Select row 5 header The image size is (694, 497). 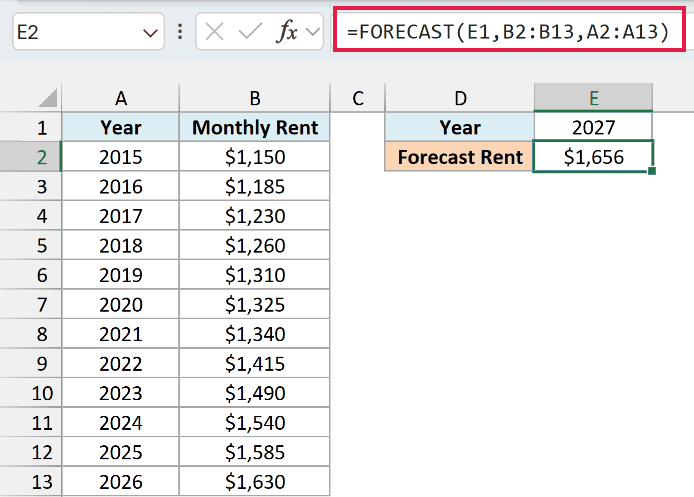[x=31, y=245]
